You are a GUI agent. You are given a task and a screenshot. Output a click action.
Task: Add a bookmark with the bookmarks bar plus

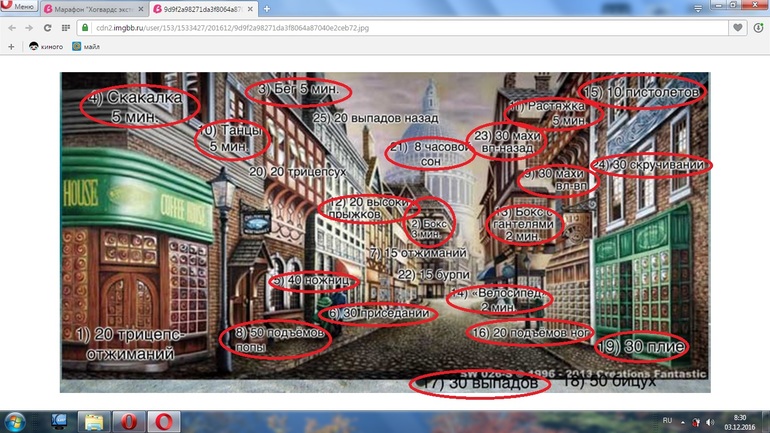point(11,47)
